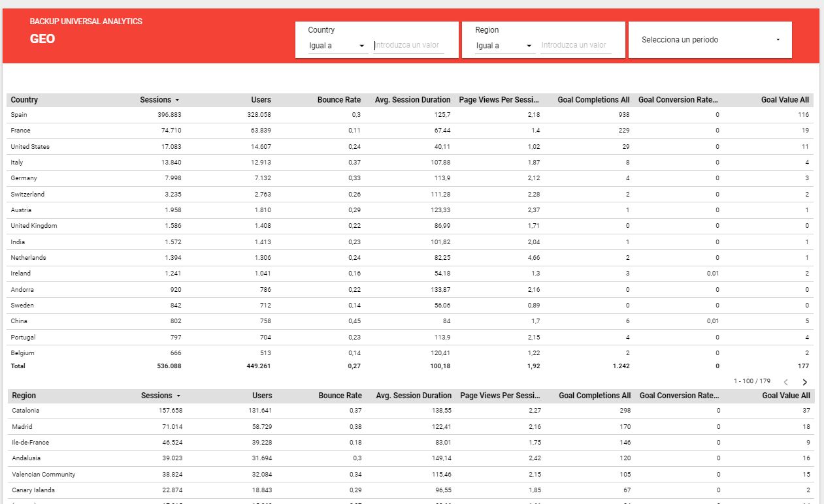Sort Country table by Goal Value All
Image resolution: width=824 pixels, height=504 pixels.
coord(785,100)
